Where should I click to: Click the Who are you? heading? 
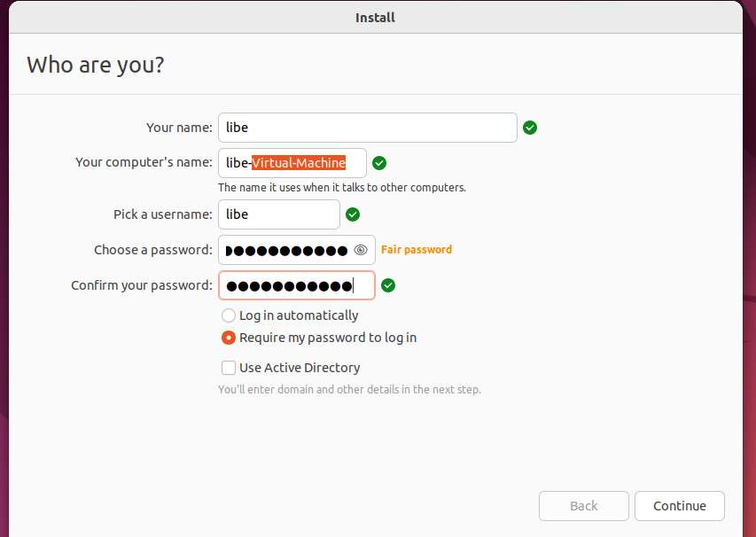pos(96,65)
